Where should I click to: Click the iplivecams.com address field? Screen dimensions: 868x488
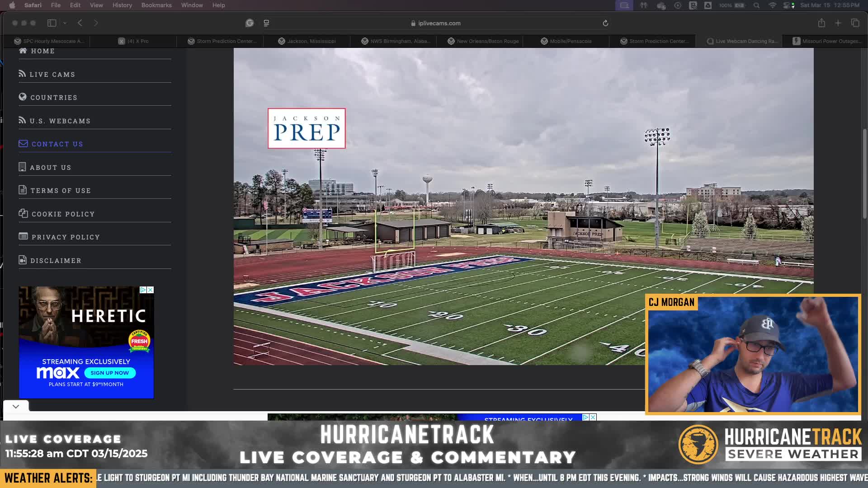click(436, 23)
